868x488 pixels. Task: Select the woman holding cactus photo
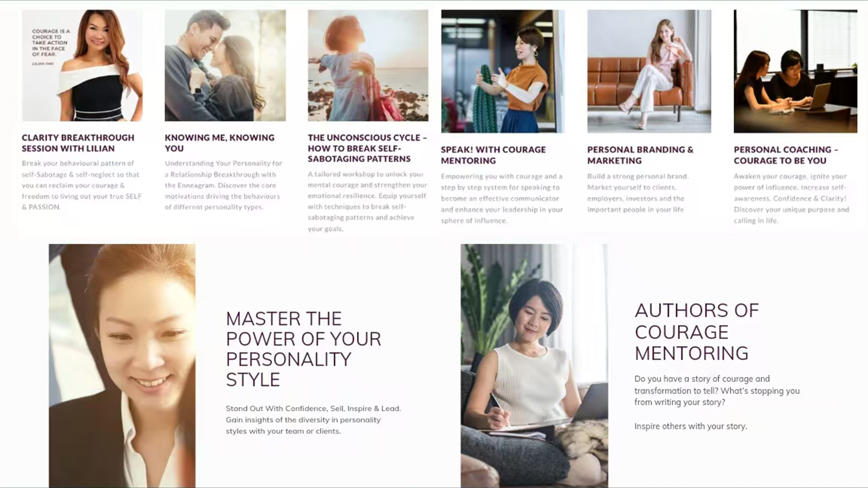coord(503,71)
